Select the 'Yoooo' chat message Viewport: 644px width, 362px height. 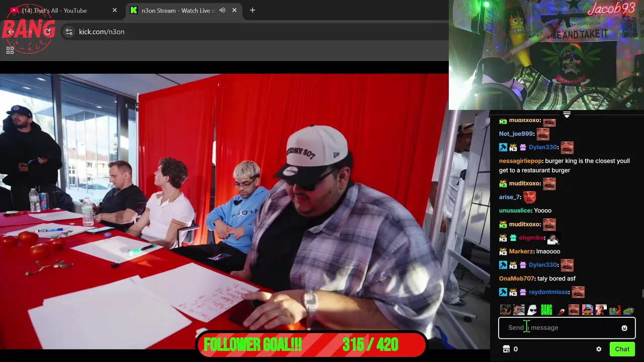tap(543, 211)
